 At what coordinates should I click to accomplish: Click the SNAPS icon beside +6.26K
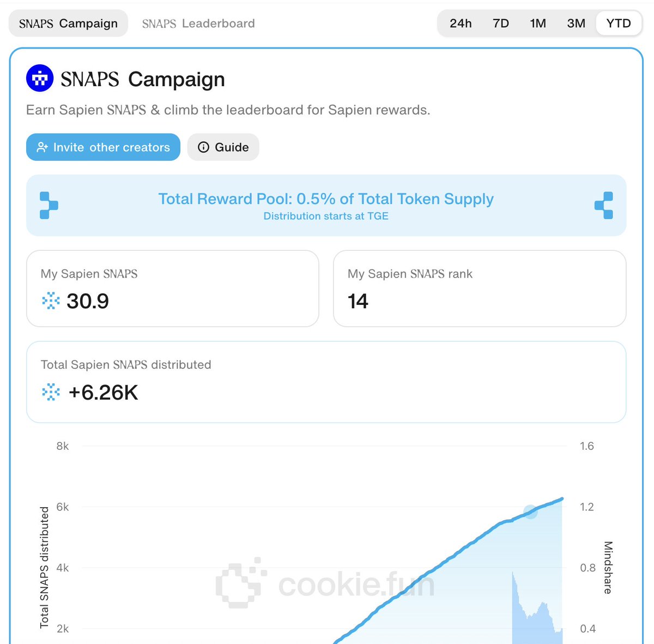tap(51, 393)
